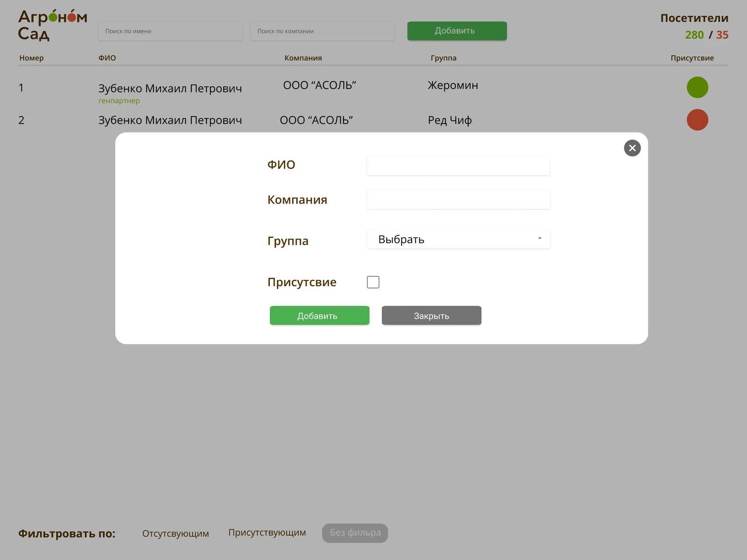
Task: Click the Компания input field in the dialog
Action: (458, 200)
